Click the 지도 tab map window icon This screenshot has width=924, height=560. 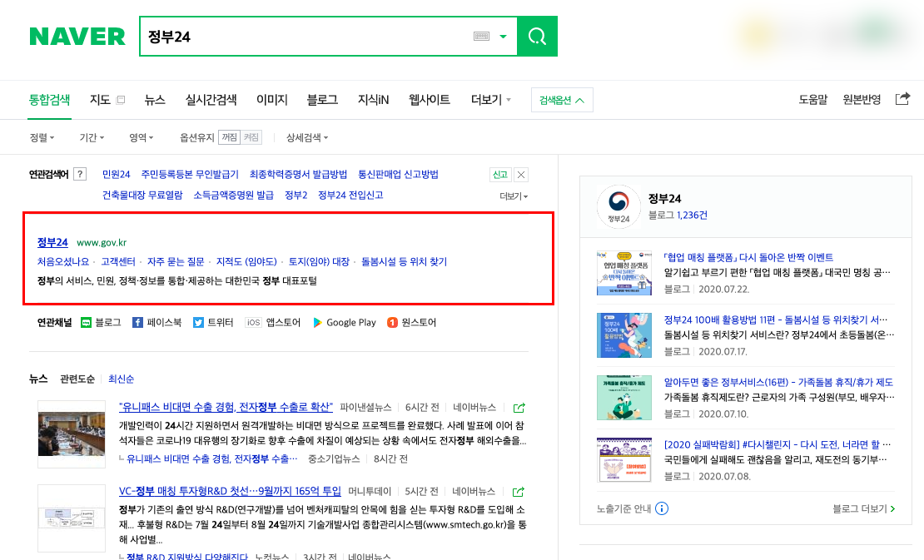point(121,100)
